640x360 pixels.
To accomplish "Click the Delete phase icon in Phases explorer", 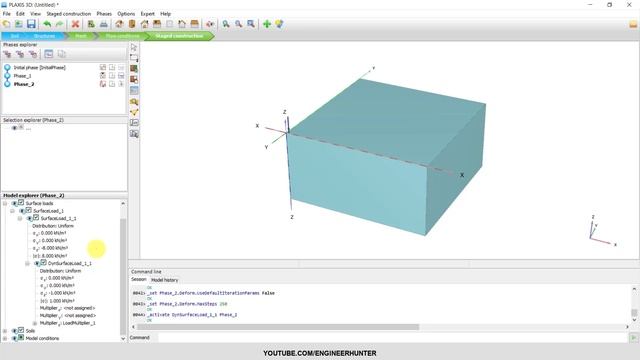I will pos(33,54).
